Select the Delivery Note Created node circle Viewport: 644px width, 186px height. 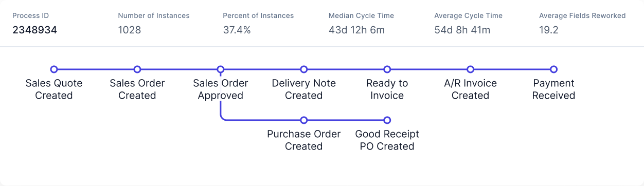[304, 69]
